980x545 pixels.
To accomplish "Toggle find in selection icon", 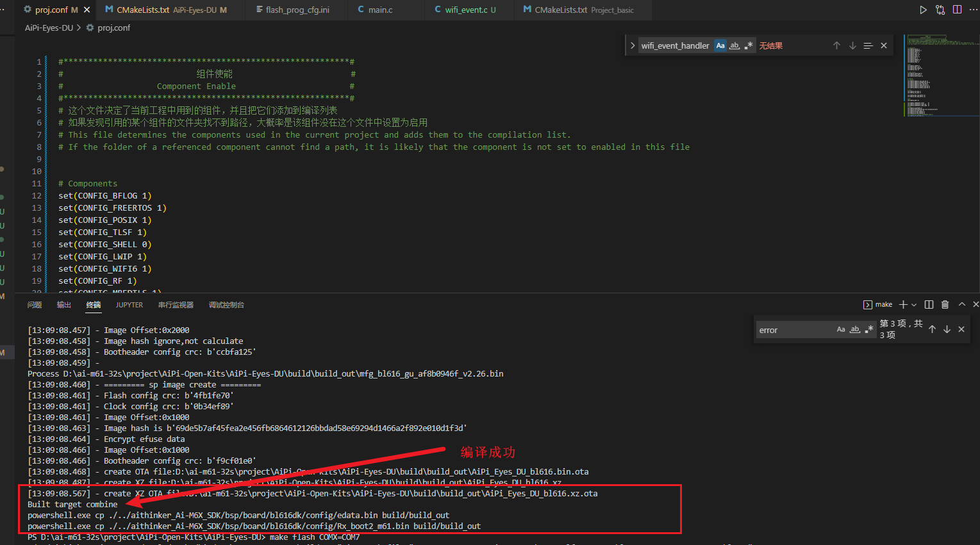I will [868, 45].
